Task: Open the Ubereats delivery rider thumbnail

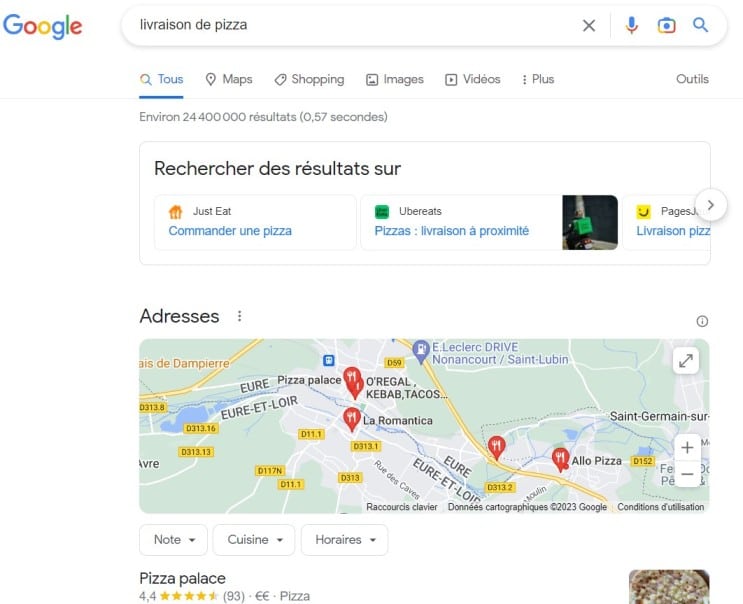Action: click(590, 222)
